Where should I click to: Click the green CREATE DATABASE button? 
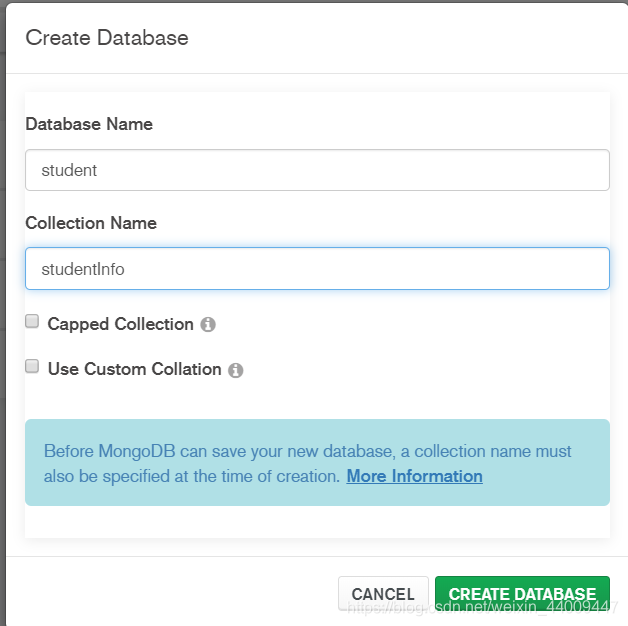click(522, 594)
